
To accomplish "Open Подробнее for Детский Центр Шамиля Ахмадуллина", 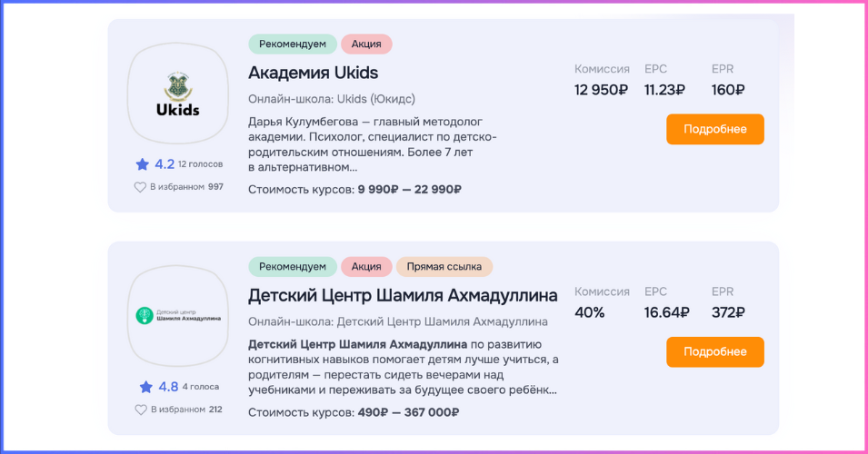I will click(714, 351).
